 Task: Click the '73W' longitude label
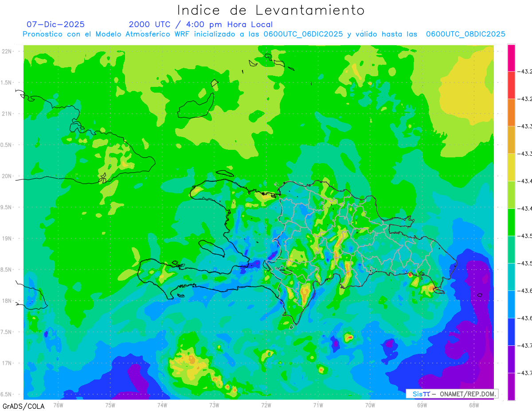click(214, 405)
